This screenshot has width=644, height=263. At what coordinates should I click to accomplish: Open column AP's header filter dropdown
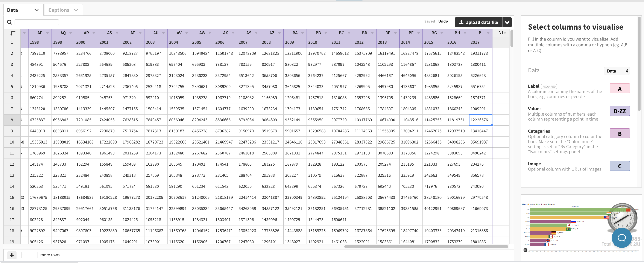47,33
